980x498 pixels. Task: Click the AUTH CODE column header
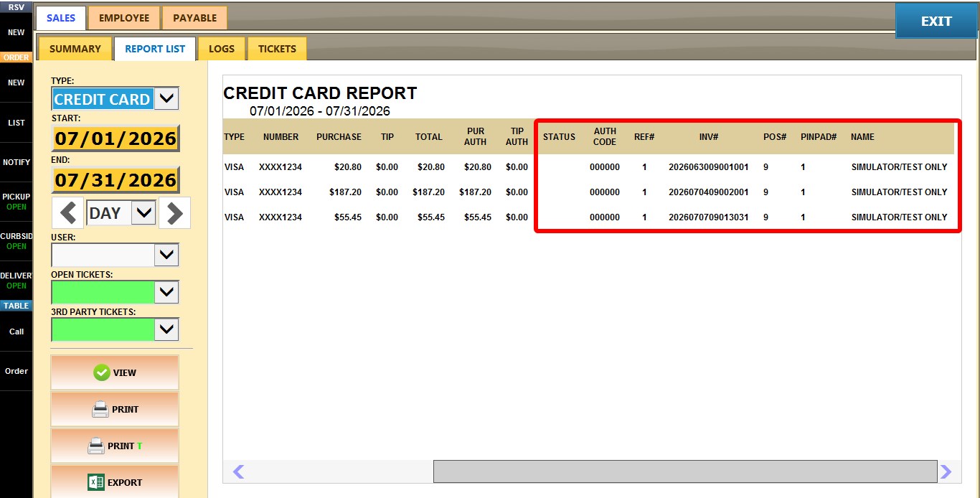click(x=605, y=136)
